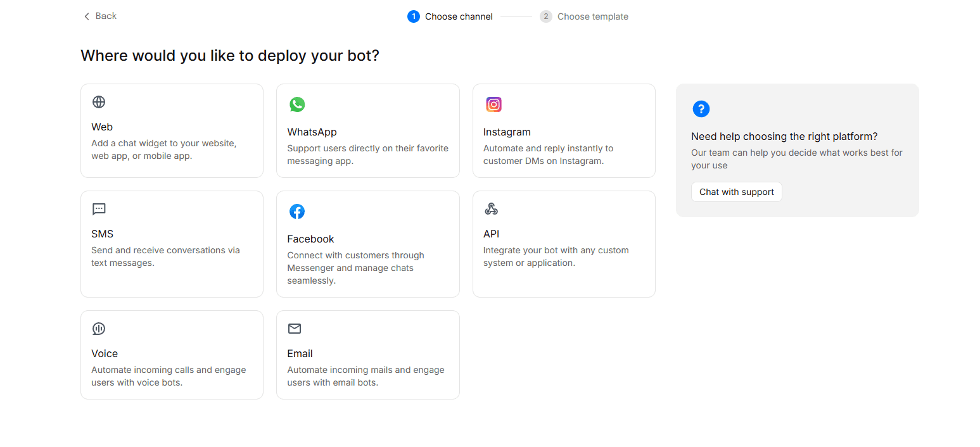This screenshot has width=980, height=447.
Task: Click the Chat with support button
Action: 736,191
